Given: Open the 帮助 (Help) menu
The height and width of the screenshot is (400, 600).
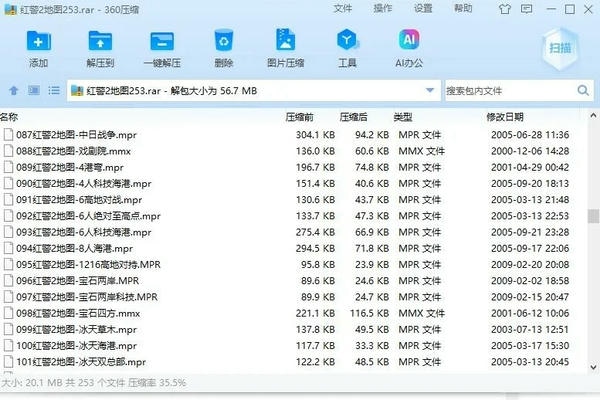Looking at the screenshot, I should 463,8.
